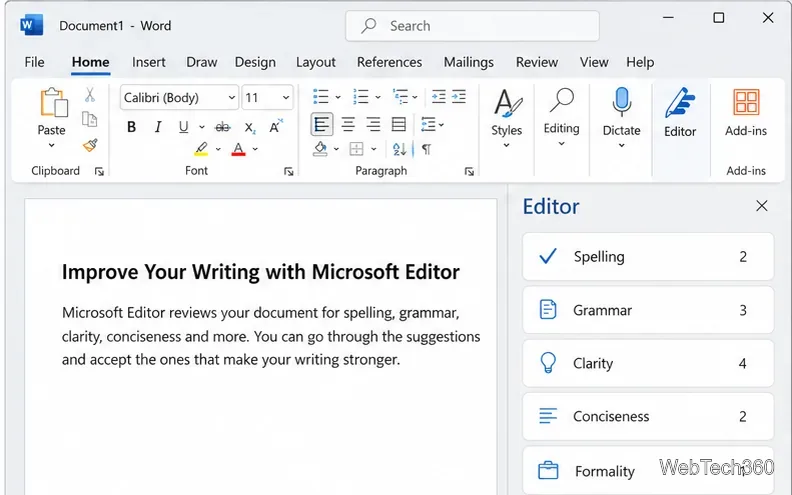Viewport: 792px width, 495px height.
Task: Click the Decrease Indent icon
Action: (438, 96)
